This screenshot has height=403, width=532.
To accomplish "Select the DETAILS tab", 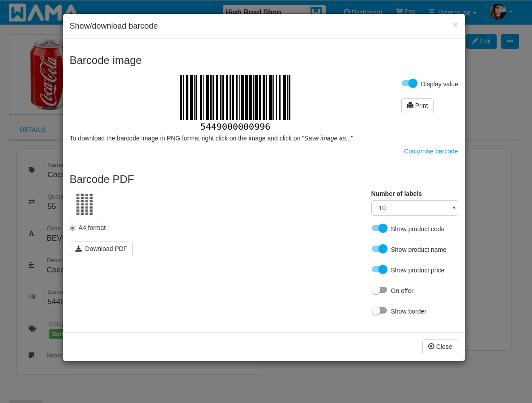I will tap(32, 130).
